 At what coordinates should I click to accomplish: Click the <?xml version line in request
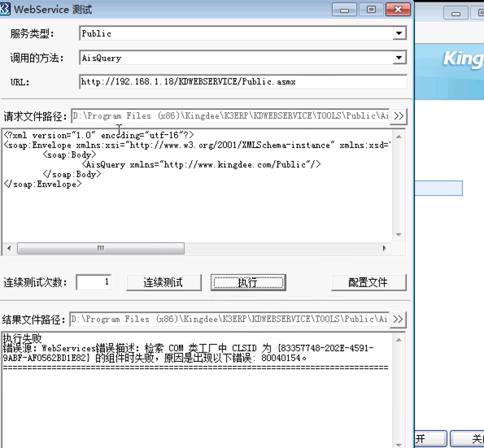(99, 135)
